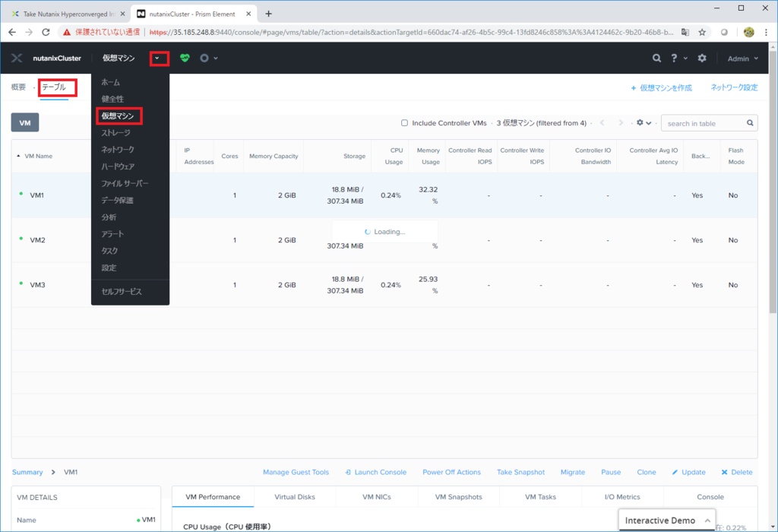Open the search magnifier in header

point(656,58)
